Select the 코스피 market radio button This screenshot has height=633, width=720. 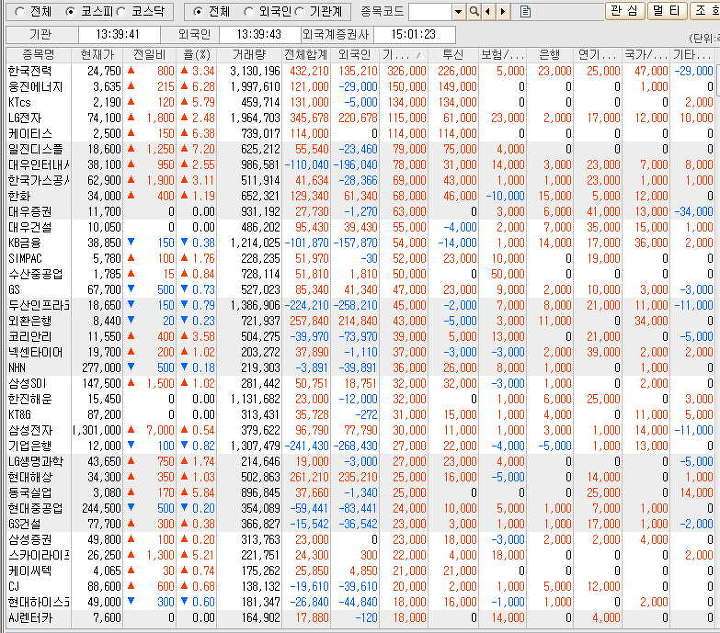(x=70, y=12)
